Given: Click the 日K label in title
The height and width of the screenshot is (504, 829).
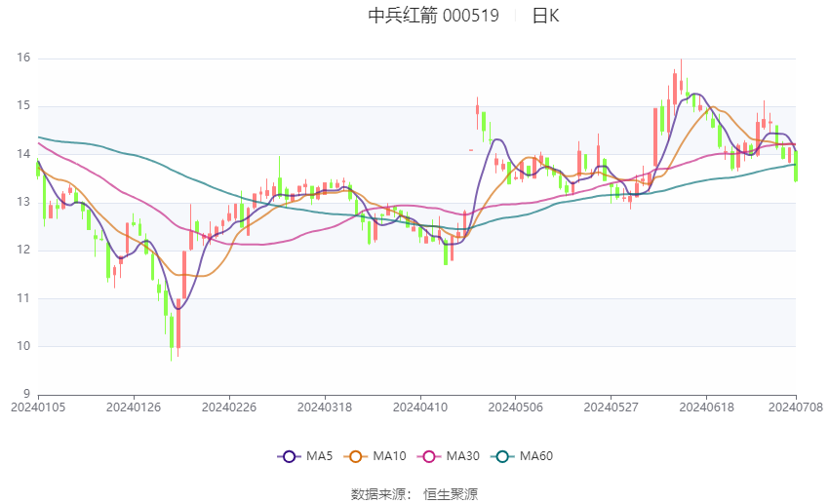Looking at the screenshot, I should point(545,16).
